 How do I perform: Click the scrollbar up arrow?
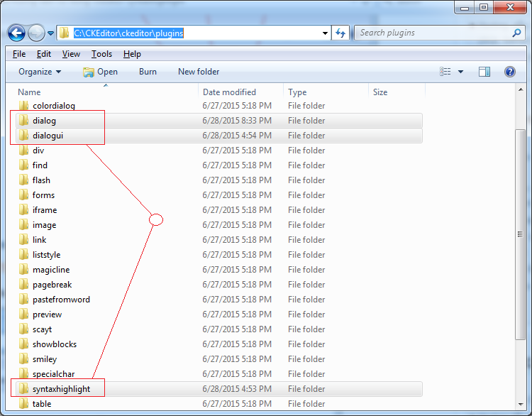pos(521,89)
